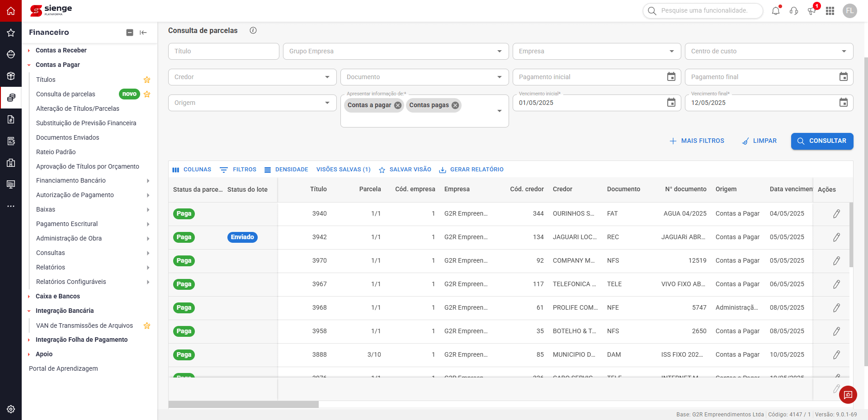Image resolution: width=868 pixels, height=420 pixels.
Task: Collapse all menu groups icon
Action: click(130, 33)
